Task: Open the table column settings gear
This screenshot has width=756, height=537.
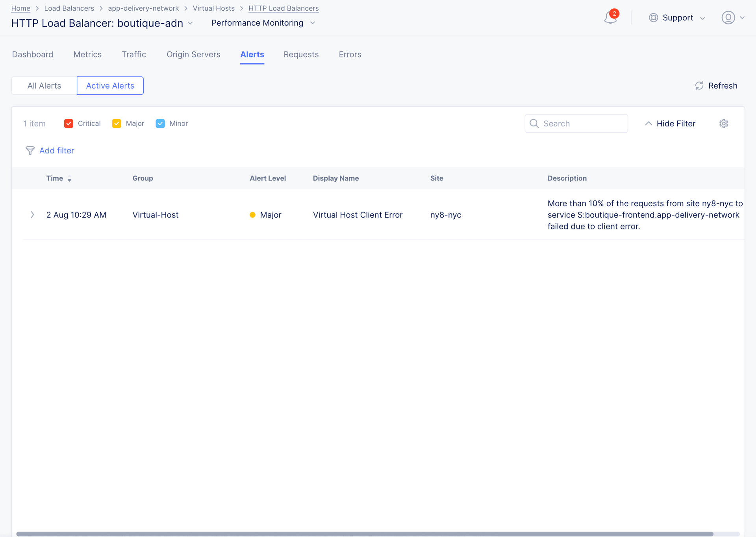Action: coord(724,123)
